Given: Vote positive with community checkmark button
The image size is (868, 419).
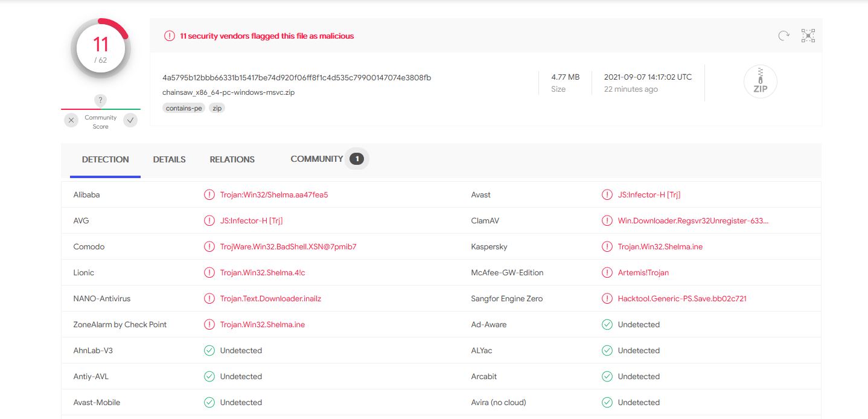Looking at the screenshot, I should click(x=130, y=121).
